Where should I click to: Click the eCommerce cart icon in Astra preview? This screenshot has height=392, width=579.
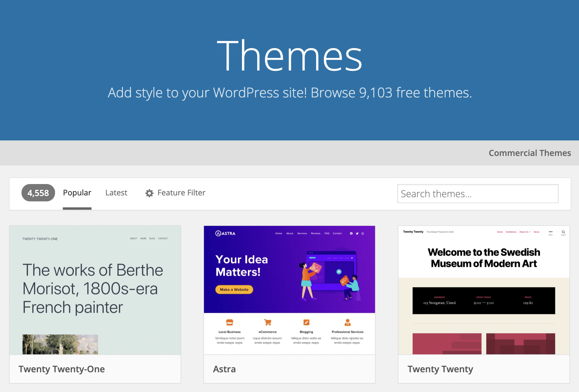coord(268,322)
